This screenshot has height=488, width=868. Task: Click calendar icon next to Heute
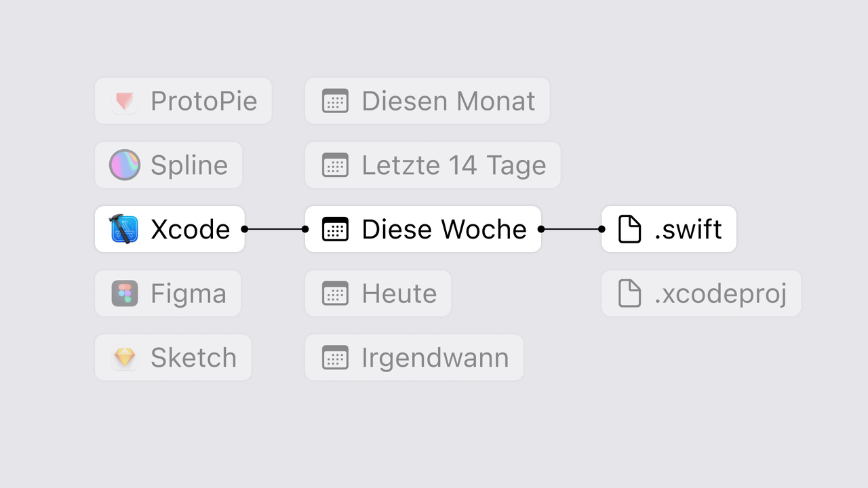point(335,293)
